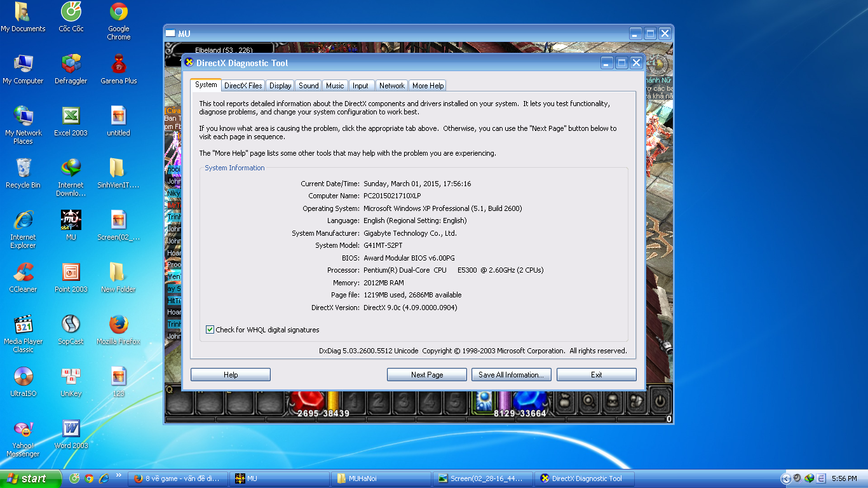This screenshot has height=488, width=868.
Task: Click the taskbar clock showing 5:56 PM
Action: pyautogui.click(x=844, y=479)
